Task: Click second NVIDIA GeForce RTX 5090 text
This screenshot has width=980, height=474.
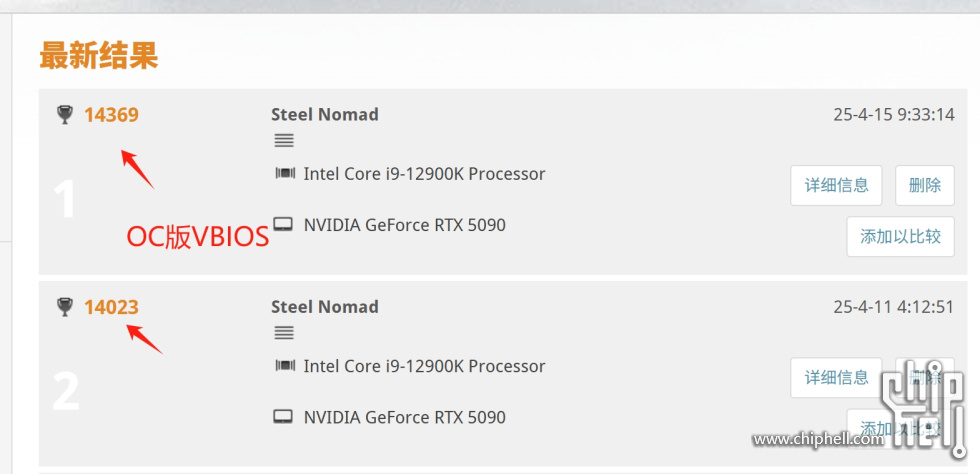Action: coord(404,416)
